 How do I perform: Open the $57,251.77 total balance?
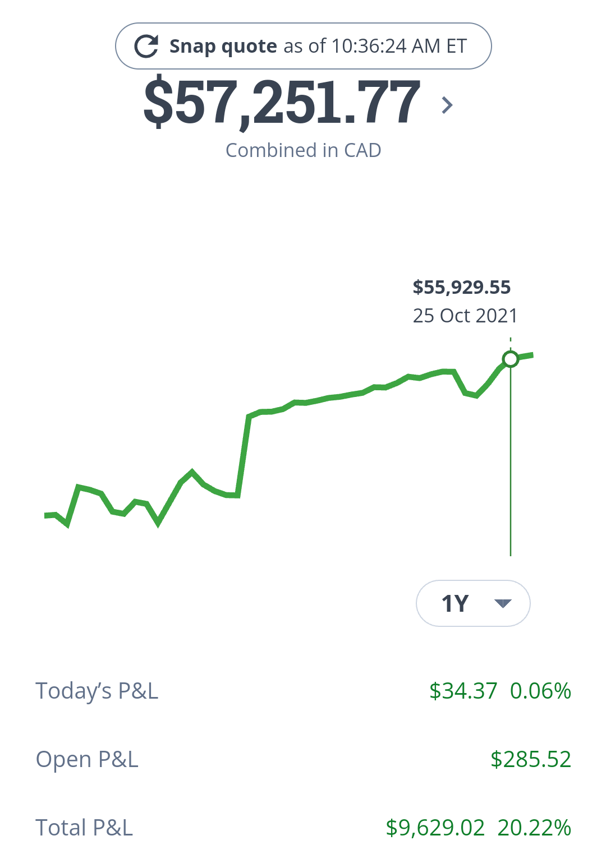pyautogui.click(x=282, y=103)
